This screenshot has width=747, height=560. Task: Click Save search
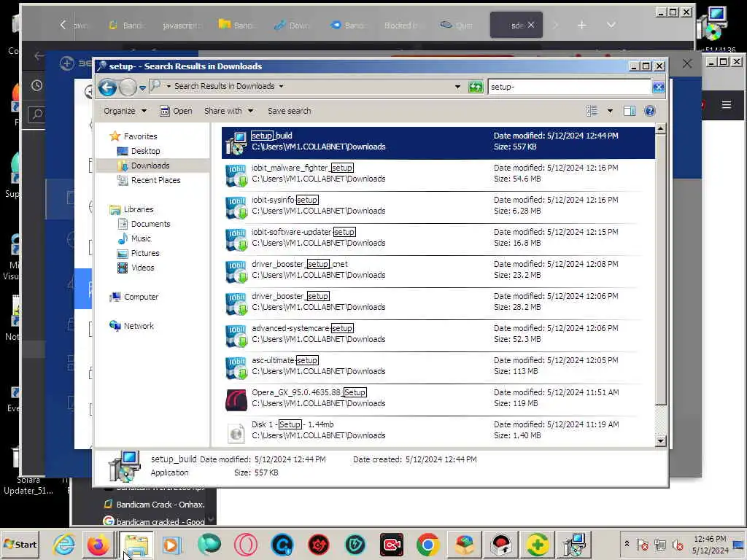pos(289,111)
